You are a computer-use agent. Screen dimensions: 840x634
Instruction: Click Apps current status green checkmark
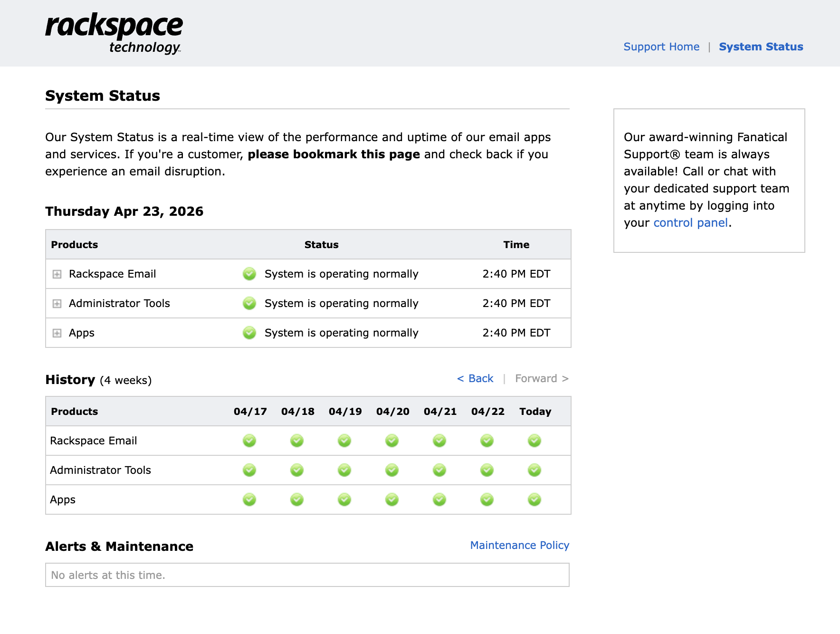pyautogui.click(x=249, y=333)
